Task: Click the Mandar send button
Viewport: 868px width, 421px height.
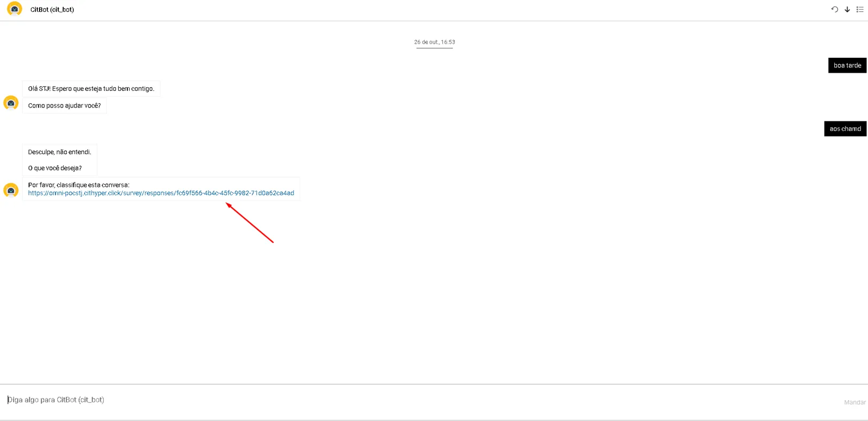Action: 855,402
